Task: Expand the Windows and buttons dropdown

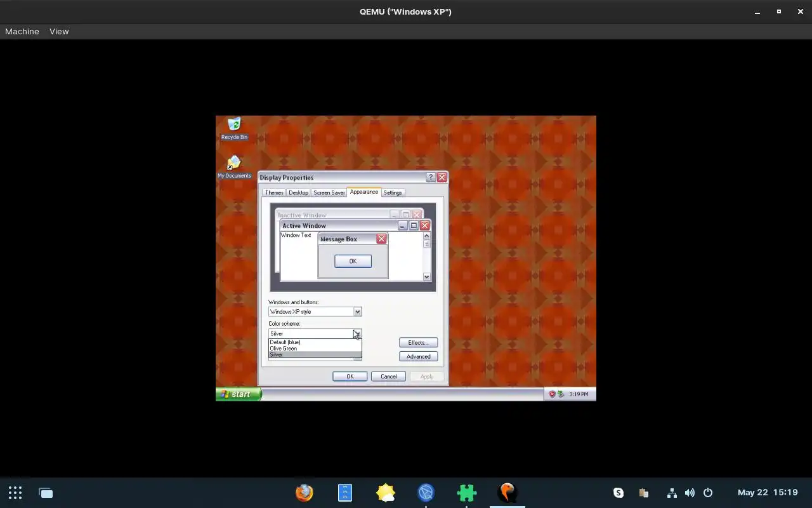Action: pos(357,312)
